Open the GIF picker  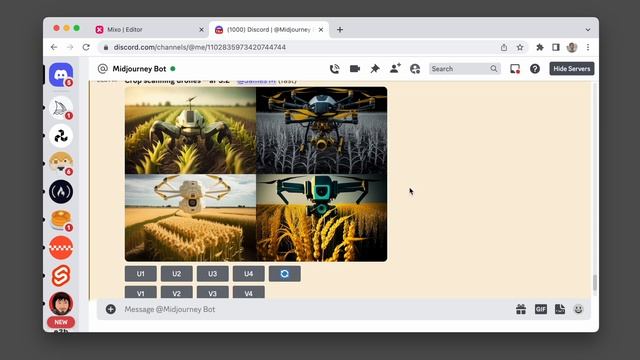(x=540, y=309)
